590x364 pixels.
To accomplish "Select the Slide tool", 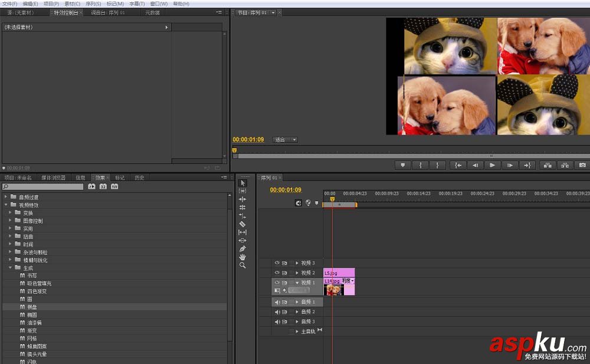I will (x=242, y=241).
